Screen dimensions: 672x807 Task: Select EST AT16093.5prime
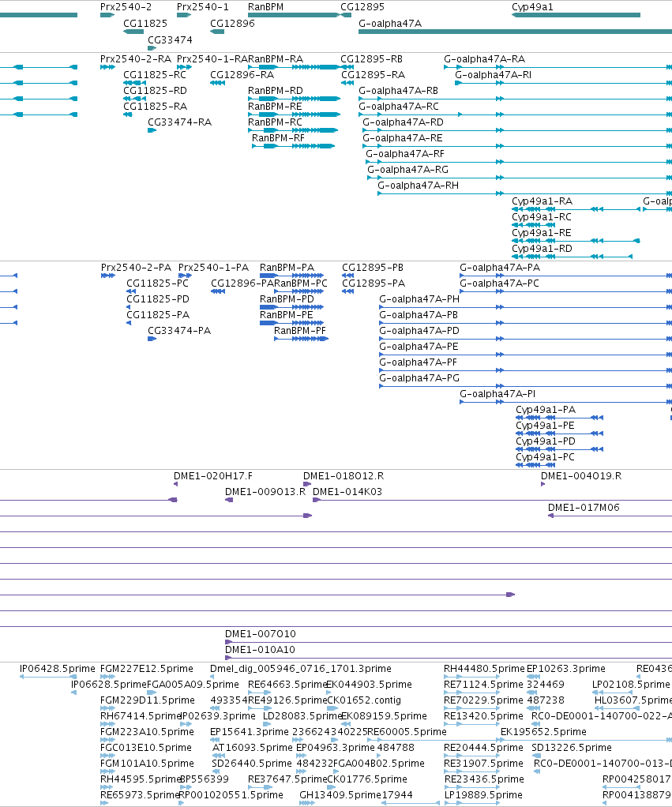252,748
